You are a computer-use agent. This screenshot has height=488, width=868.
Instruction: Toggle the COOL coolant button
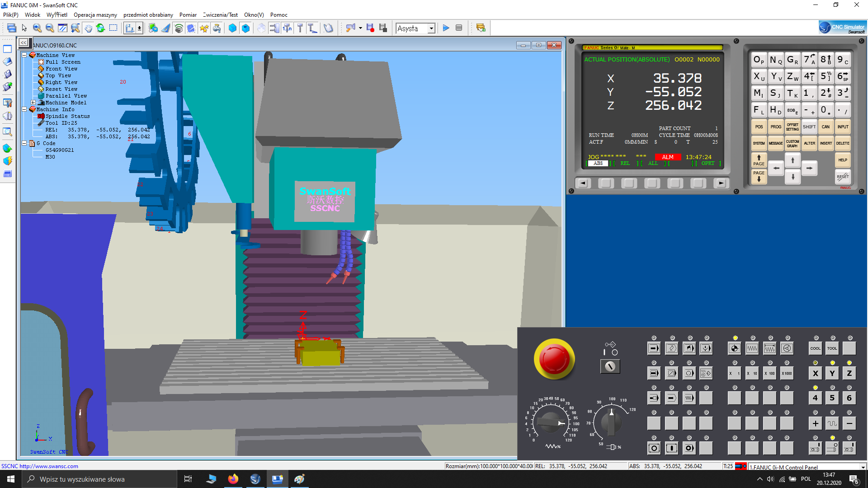coord(815,348)
